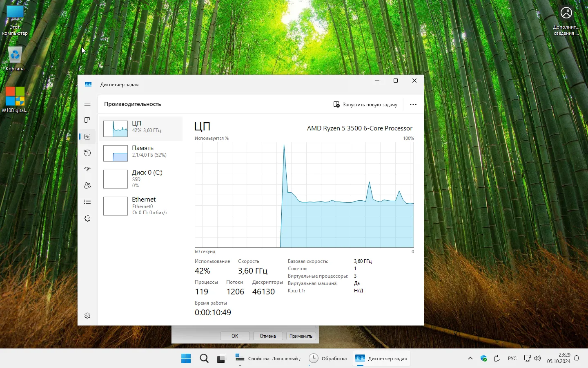The height and width of the screenshot is (368, 588).
Task: Show hidden icons in system tray
Action: coord(470,359)
